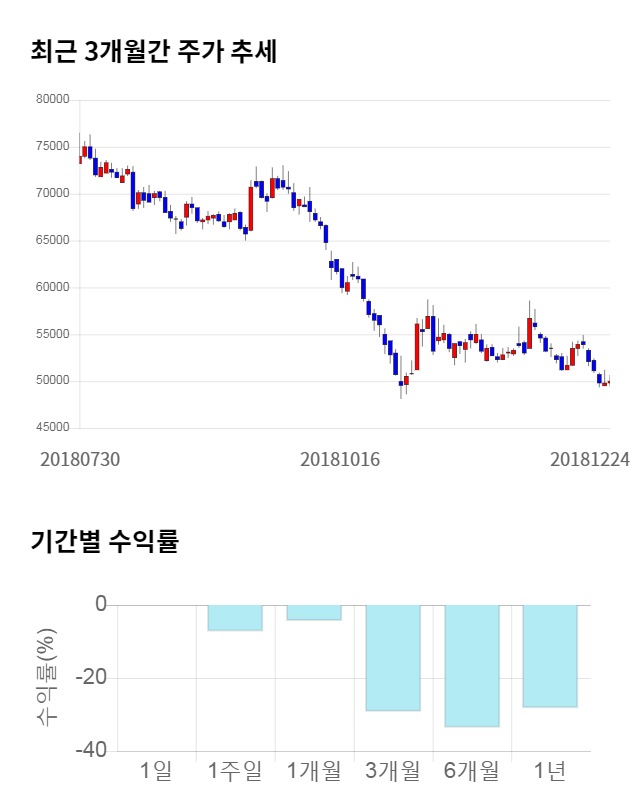Select the 1주일 return bar
Screen dimensions: 640x810
point(235,618)
